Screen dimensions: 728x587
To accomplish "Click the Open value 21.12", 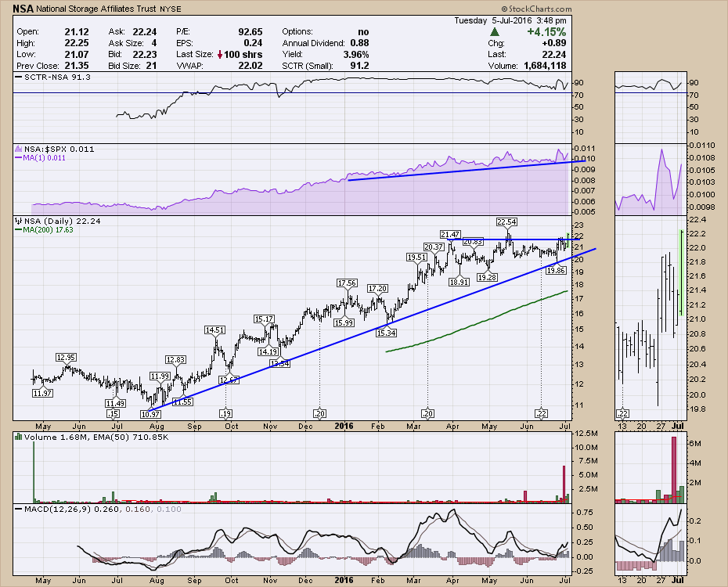I will (x=77, y=31).
